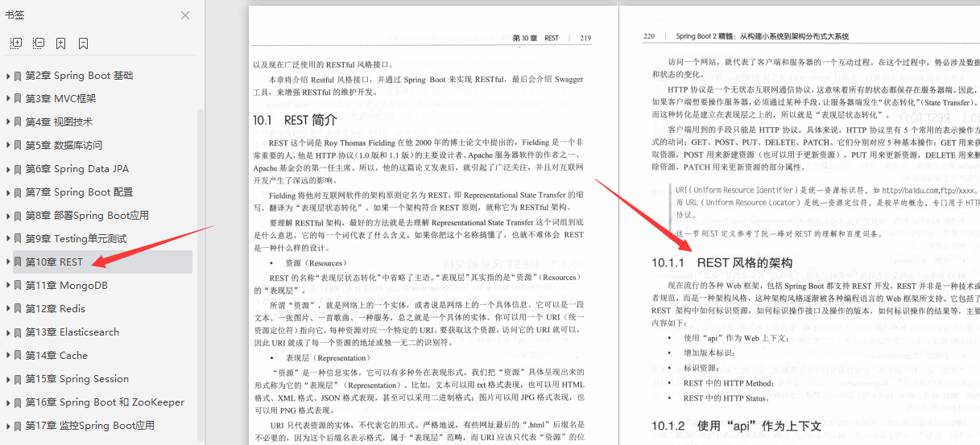The image size is (980, 445).
Task: Jump to 第5章 数据库访问 chapter
Action: (64, 146)
